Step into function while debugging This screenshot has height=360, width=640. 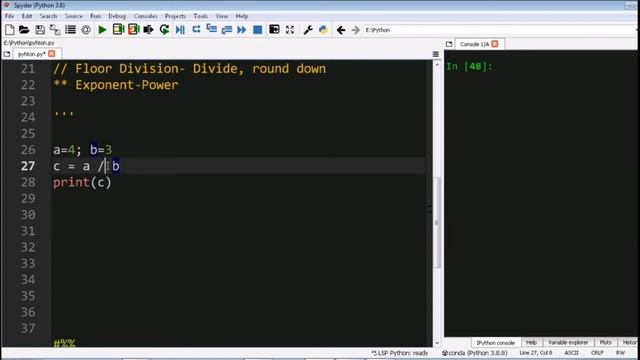[211, 29]
